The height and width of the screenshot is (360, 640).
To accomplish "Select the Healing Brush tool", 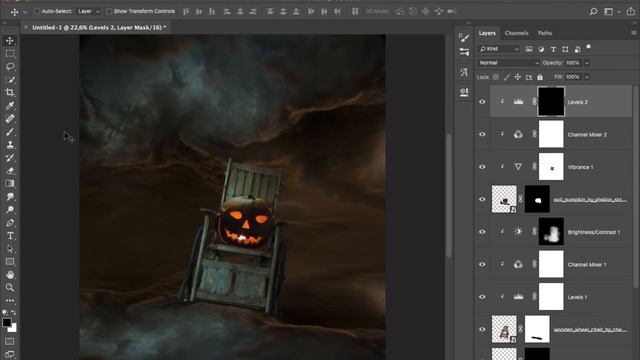I will [10, 119].
